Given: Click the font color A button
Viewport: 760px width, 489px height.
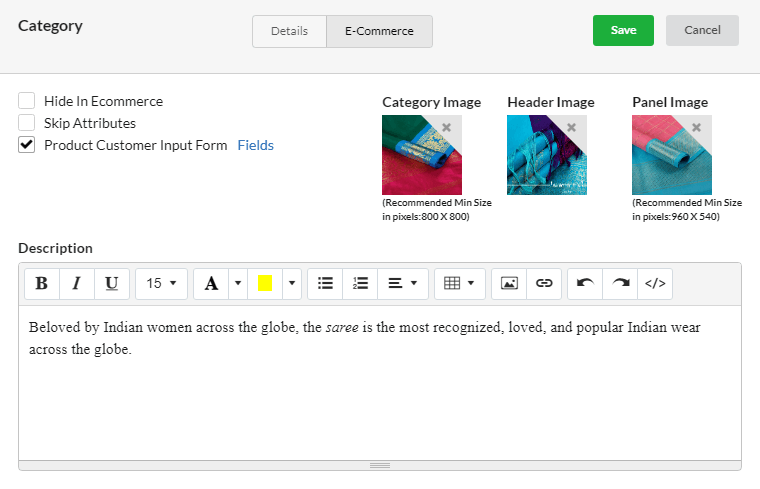Looking at the screenshot, I should tap(211, 284).
